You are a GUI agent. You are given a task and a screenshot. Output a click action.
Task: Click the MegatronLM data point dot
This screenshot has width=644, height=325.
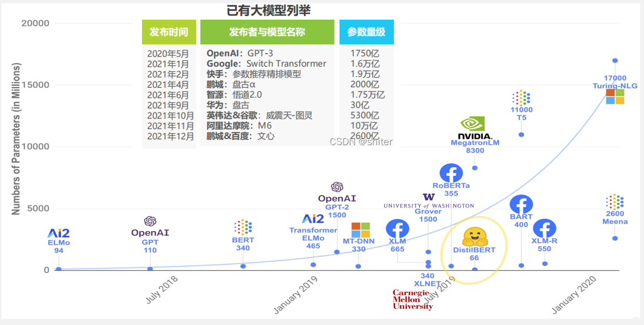pos(474,168)
